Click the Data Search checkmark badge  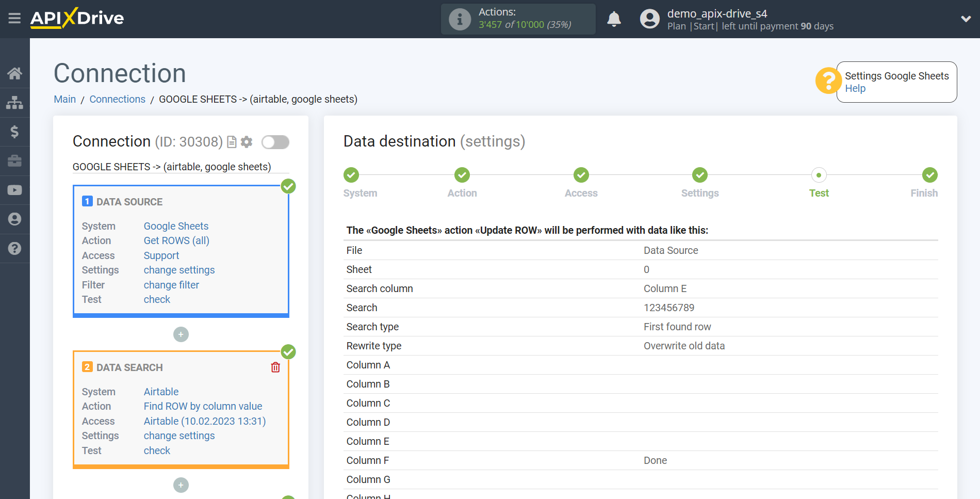[288, 352]
